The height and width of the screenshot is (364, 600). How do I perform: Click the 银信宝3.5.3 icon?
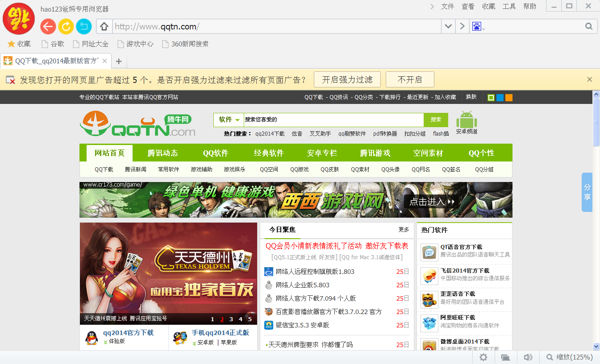pos(269,325)
